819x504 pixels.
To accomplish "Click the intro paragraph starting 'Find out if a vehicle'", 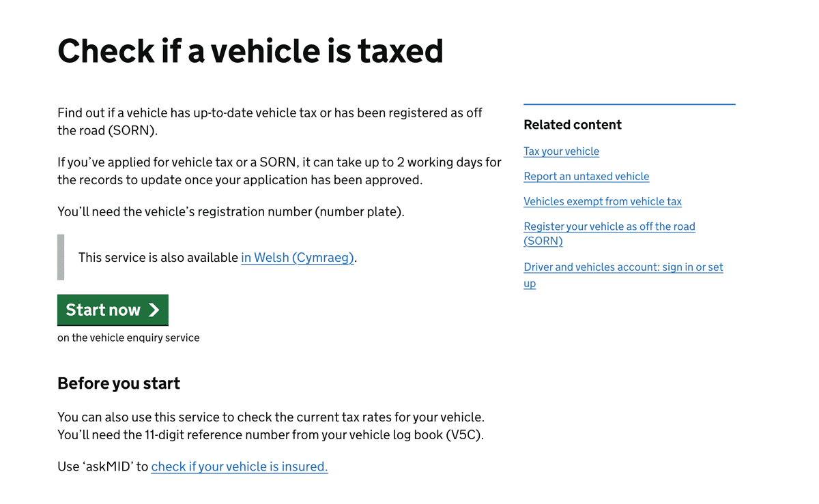I will pos(270,121).
